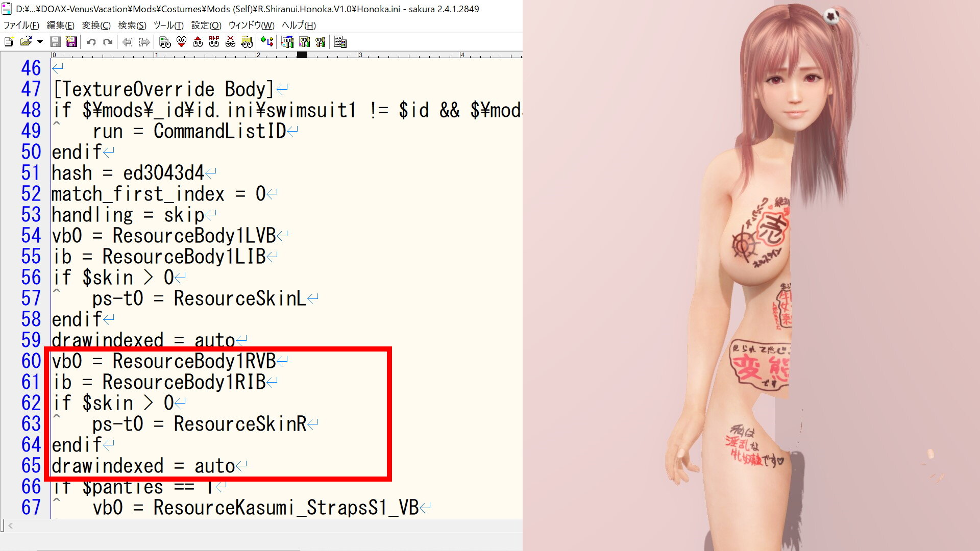Click the 'vb0 = ResourceKasumi_StrapsS1_VB' line
Screen dimensions: 980x551
tap(255, 508)
